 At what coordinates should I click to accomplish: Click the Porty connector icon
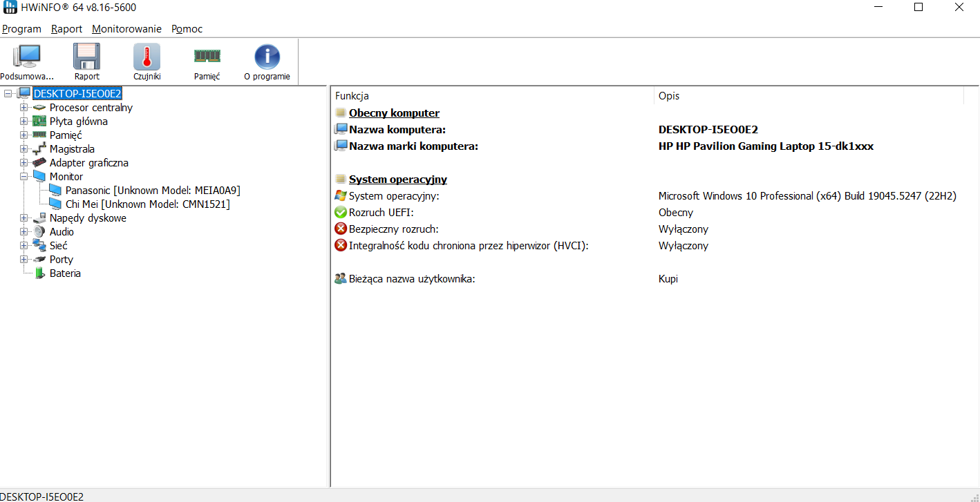pos(39,260)
